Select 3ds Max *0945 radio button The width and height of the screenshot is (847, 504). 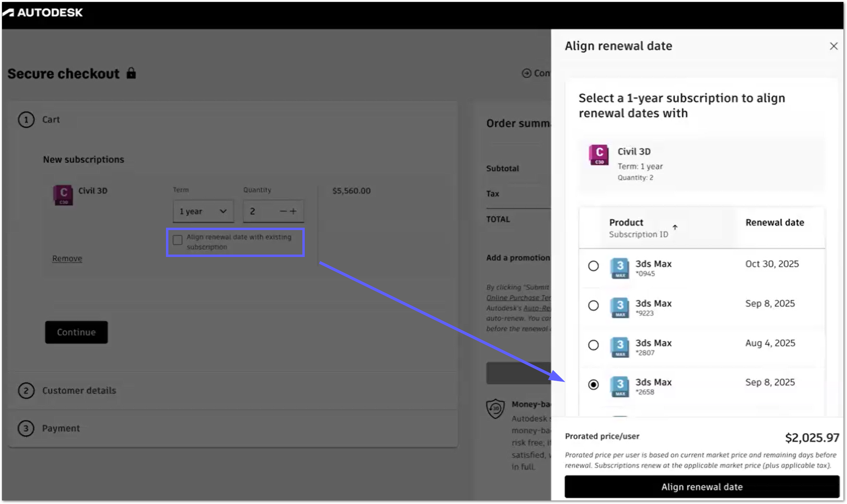(593, 266)
